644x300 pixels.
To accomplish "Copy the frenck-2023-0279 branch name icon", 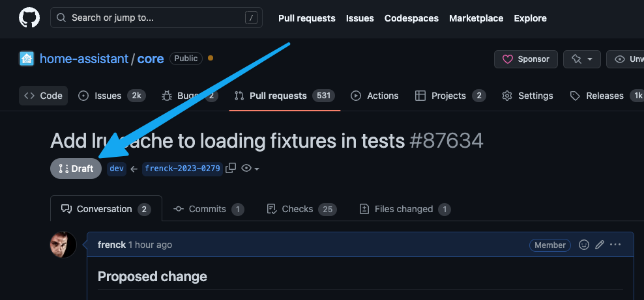I will coord(231,169).
